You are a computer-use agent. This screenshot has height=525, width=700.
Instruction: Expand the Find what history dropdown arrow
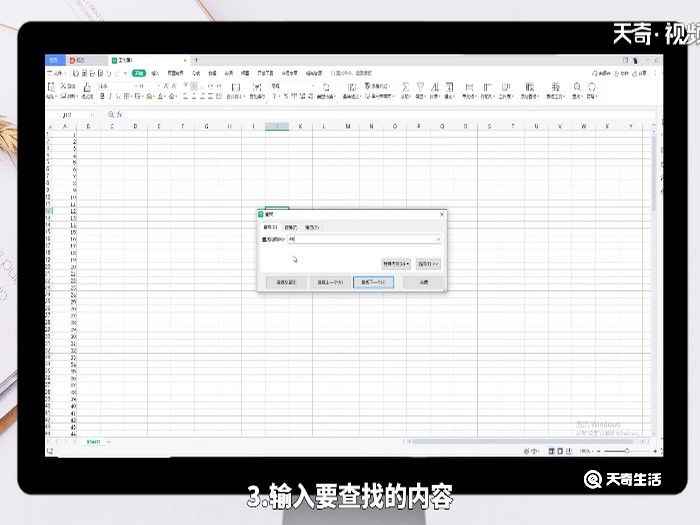coord(438,240)
